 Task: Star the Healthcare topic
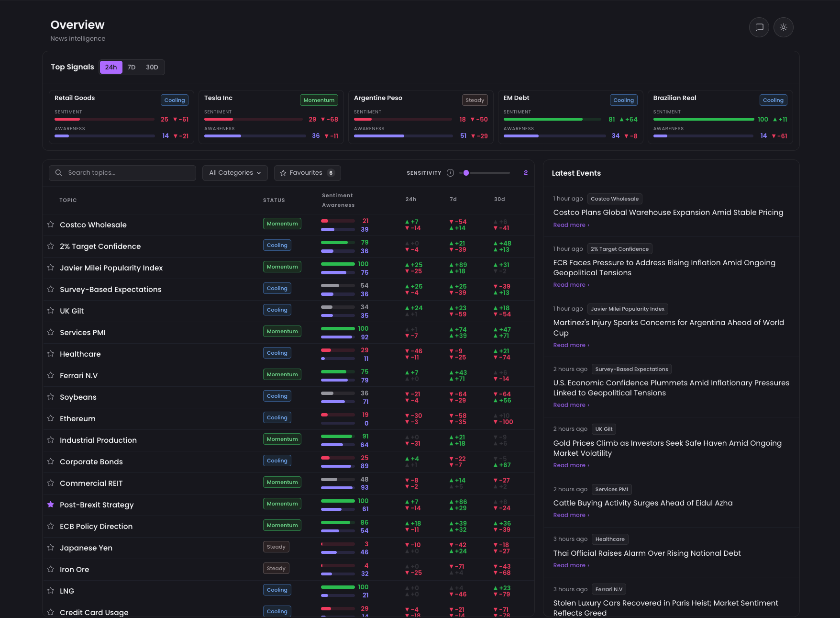click(x=51, y=354)
